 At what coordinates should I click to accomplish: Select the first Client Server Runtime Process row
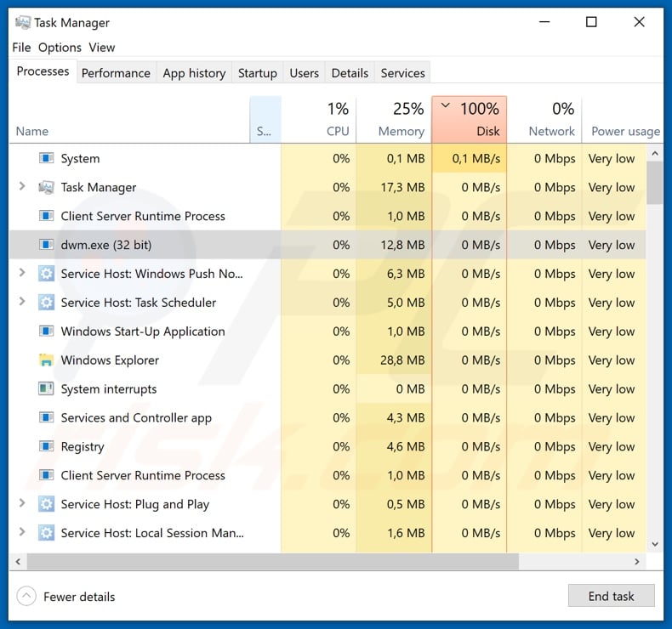(327, 216)
